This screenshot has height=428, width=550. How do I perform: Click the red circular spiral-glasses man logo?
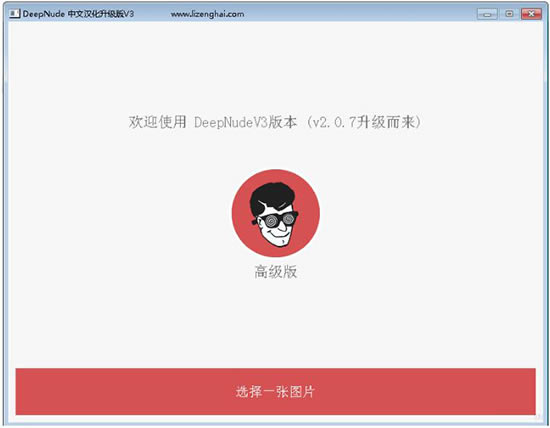pos(276,213)
